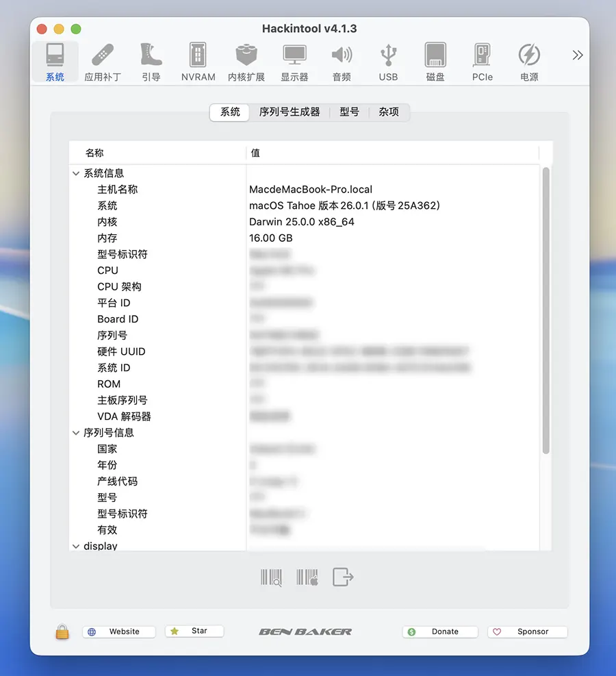Open the USB toolbar icon
616x676 pixels.
point(388,62)
